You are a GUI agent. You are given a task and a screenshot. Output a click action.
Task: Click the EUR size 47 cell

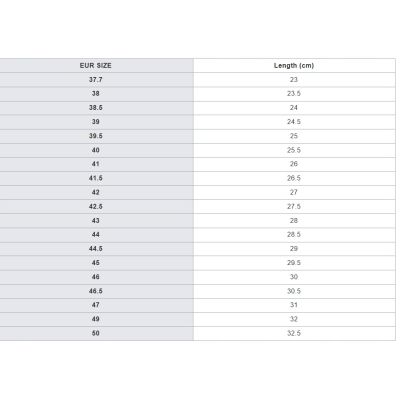(96, 305)
